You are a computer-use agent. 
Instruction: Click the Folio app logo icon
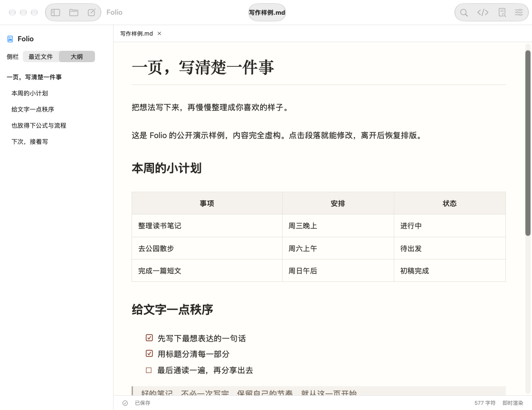10,39
